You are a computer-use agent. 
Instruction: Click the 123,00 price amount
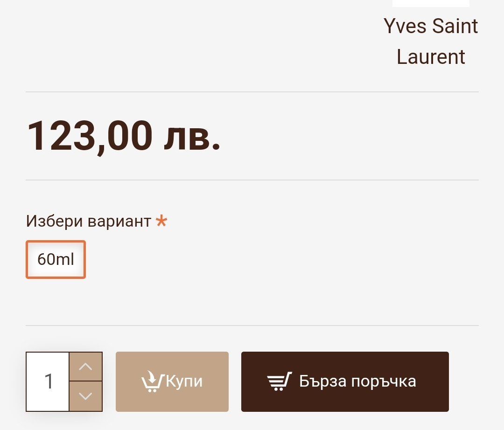pos(90,136)
